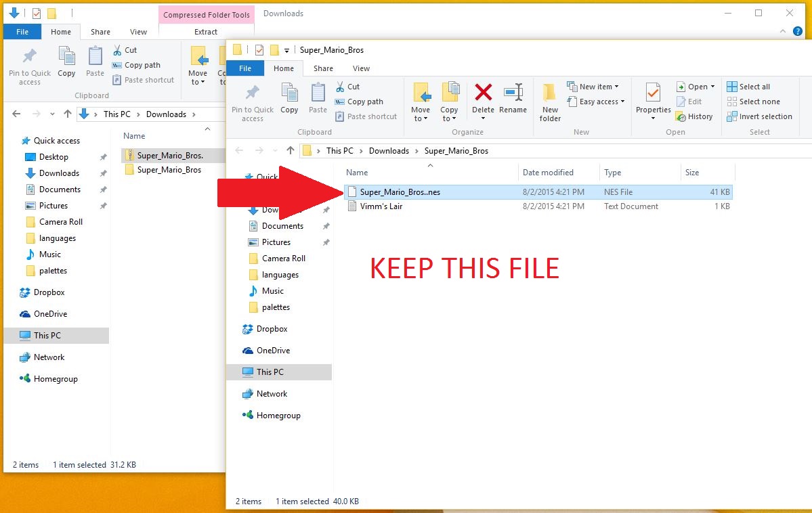Click the Help question mark icon
This screenshot has height=513, width=812.
coord(798,32)
